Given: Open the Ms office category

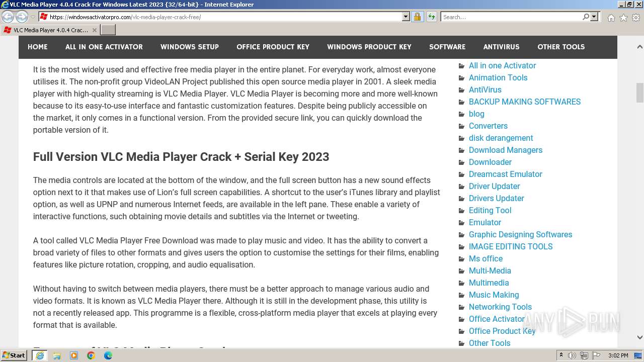Looking at the screenshot, I should 486,258.
